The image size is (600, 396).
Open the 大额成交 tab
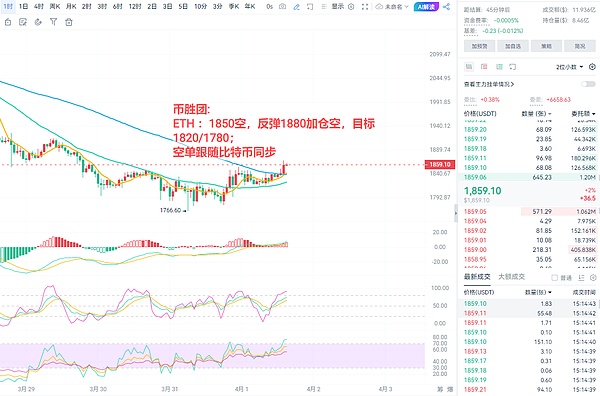pyautogui.click(x=511, y=277)
